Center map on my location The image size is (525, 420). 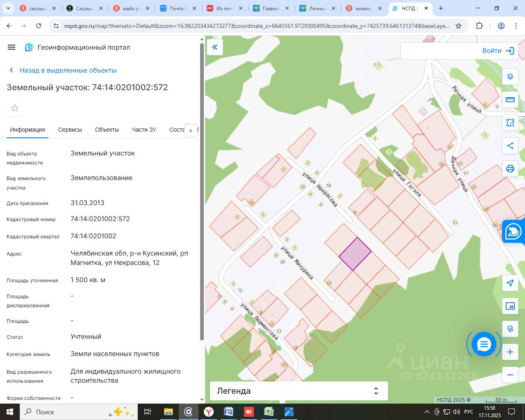(x=510, y=283)
